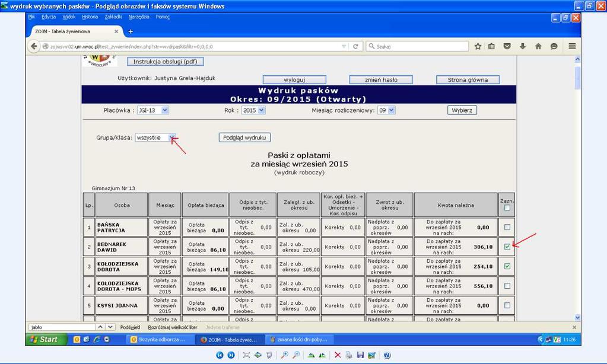Uncheck KOŁODZIEJSKA DOROTA 254,10 row checkbox
Viewport: 607px width, 364px height.
(x=507, y=267)
